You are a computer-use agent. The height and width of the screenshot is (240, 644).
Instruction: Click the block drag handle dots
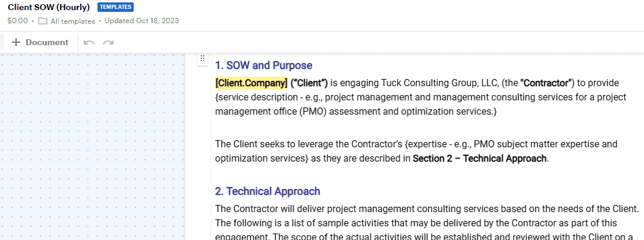coord(202,59)
